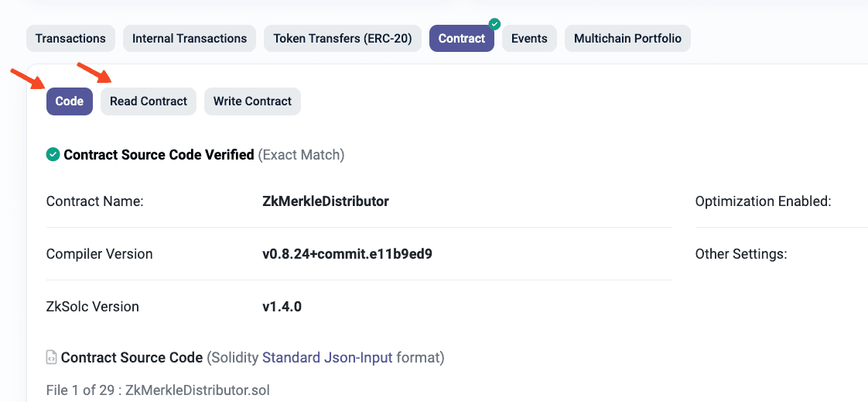Click the ZkSolc version v1.4.0 value
This screenshot has width=868, height=402.
(x=282, y=307)
